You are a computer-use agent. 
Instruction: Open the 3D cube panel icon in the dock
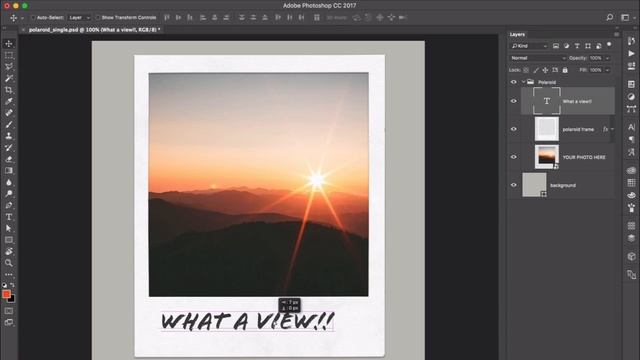(631, 256)
